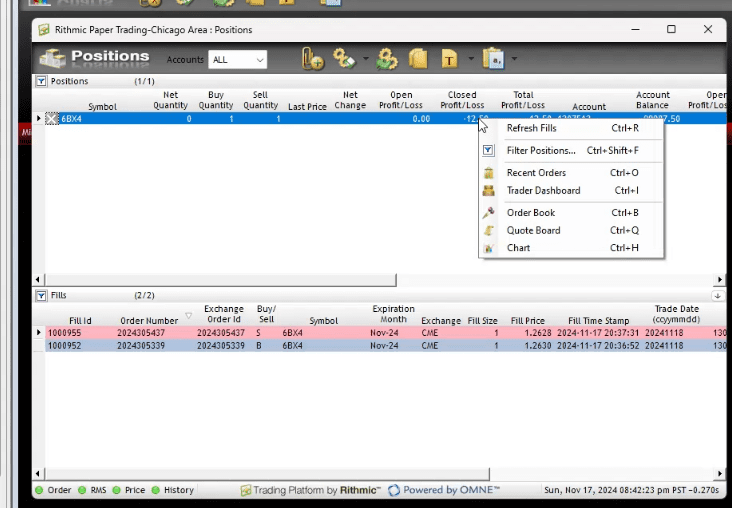
Task: Sort fills by Order Number column header
Action: [x=149, y=321]
